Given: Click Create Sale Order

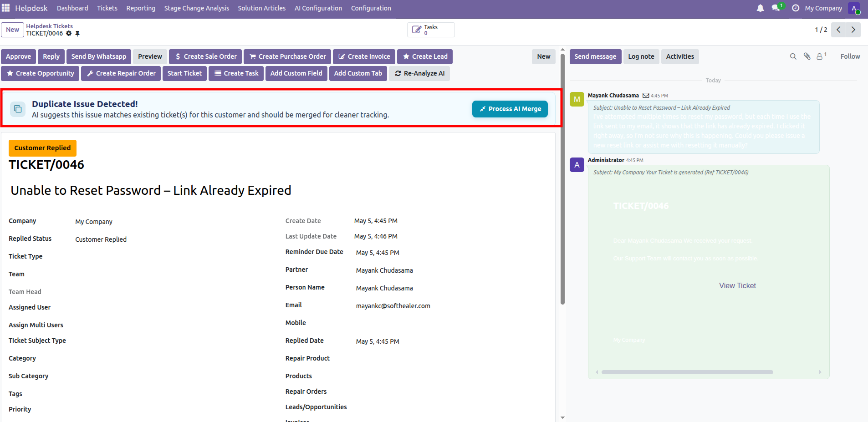Looking at the screenshot, I should click(205, 56).
